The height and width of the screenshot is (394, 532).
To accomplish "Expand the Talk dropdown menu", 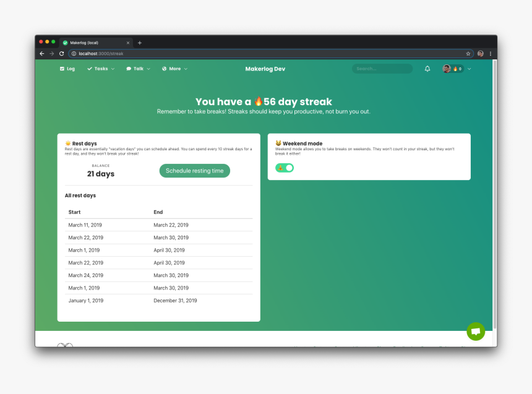I will 138,69.
